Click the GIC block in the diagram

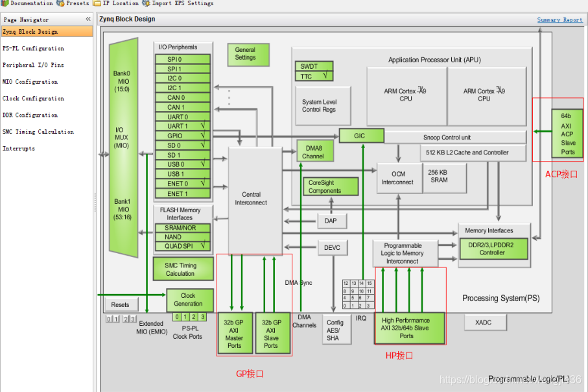[361, 136]
